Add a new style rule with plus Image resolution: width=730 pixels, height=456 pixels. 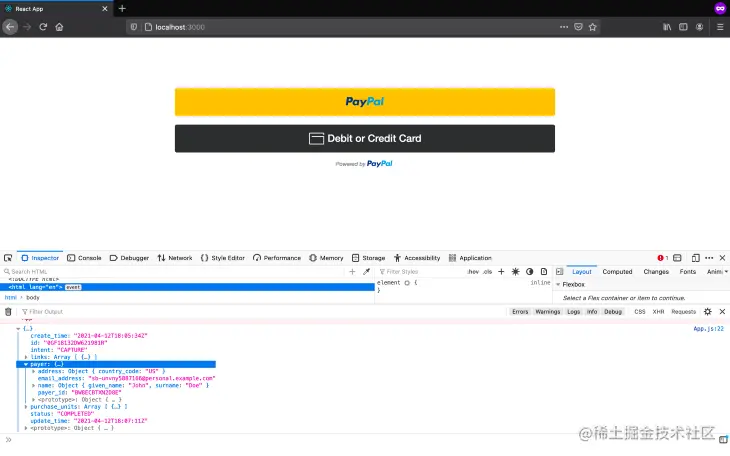coord(501,272)
